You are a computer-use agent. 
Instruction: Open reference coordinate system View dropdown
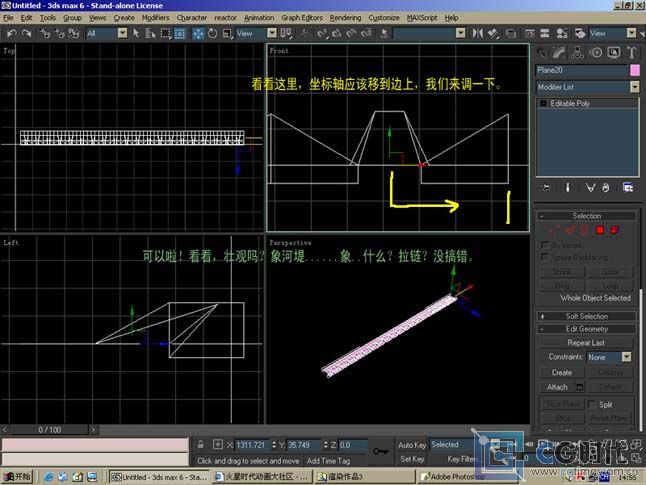click(x=272, y=33)
